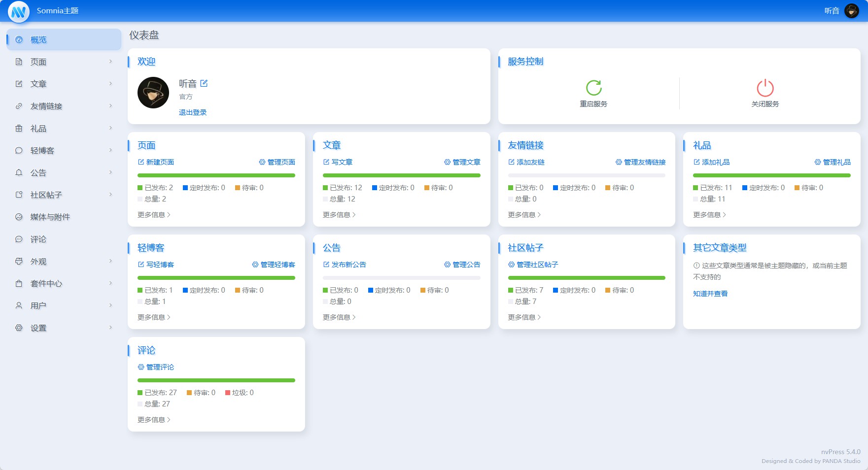The width and height of the screenshot is (868, 470).
Task: Expand the 公告 sidebar submenu chevron
Action: [x=110, y=172]
